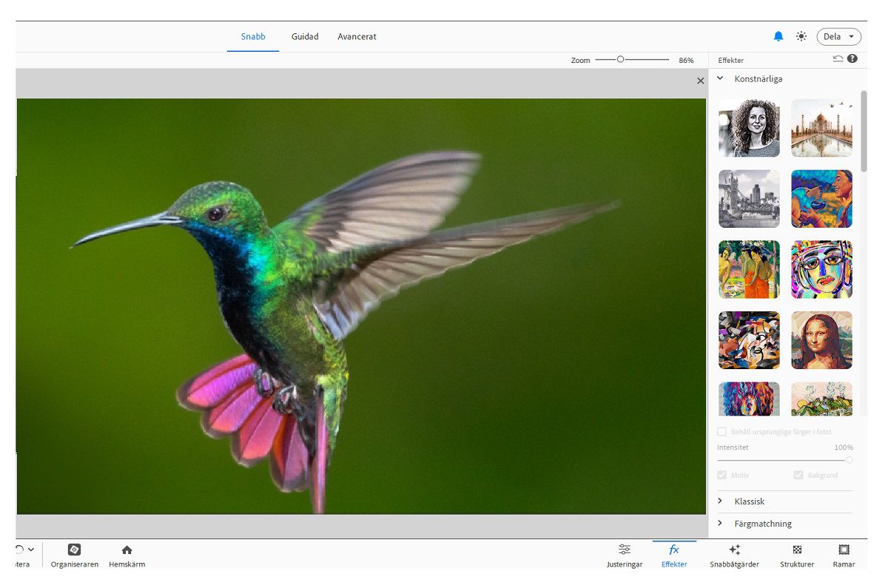Open the Ramar frames panel

[x=844, y=555]
